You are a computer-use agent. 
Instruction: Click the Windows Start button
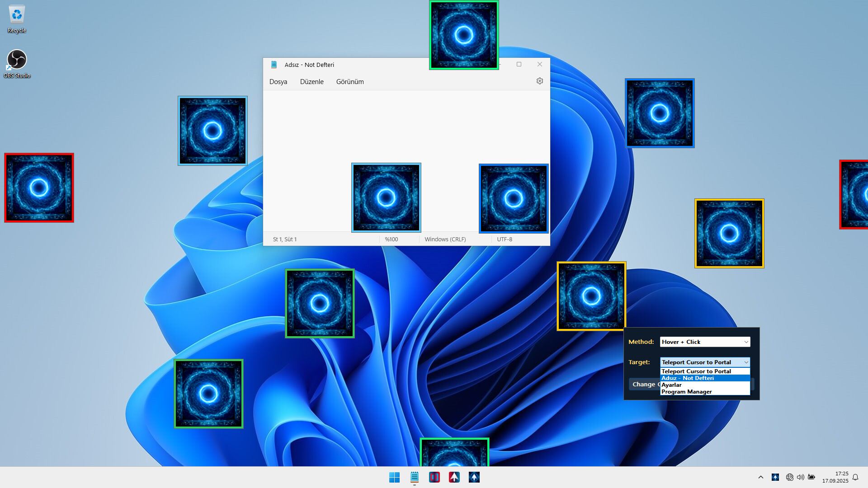click(x=395, y=477)
